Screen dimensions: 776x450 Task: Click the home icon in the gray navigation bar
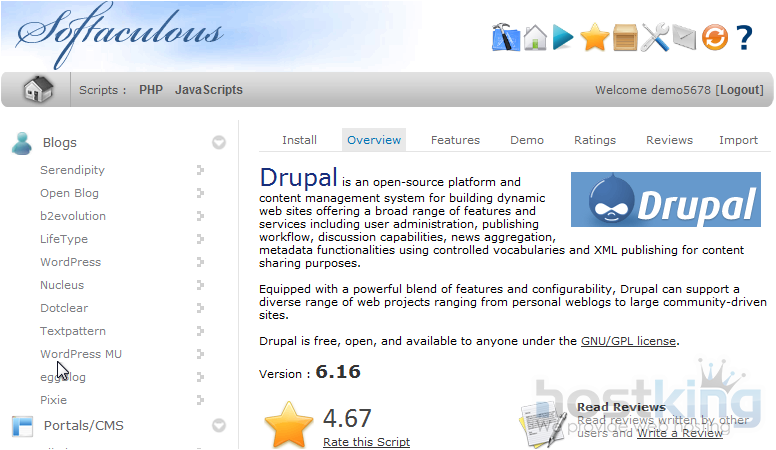click(38, 90)
